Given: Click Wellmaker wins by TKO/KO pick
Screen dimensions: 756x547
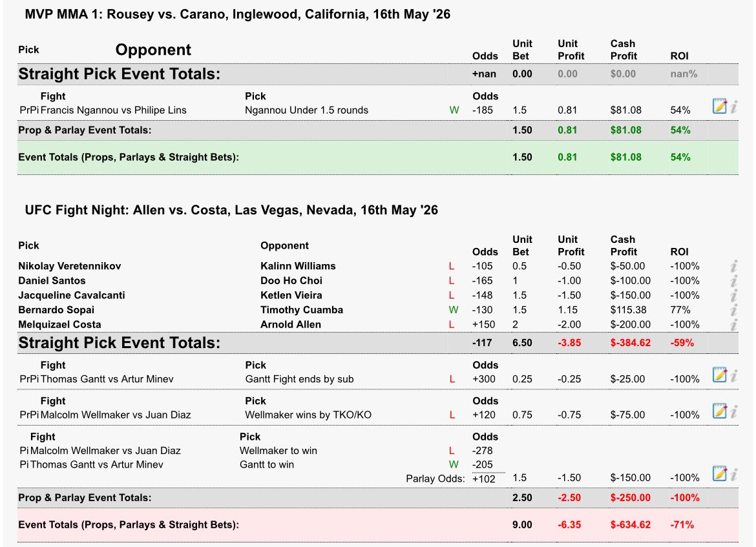Looking at the screenshot, I should pyautogui.click(x=308, y=415).
